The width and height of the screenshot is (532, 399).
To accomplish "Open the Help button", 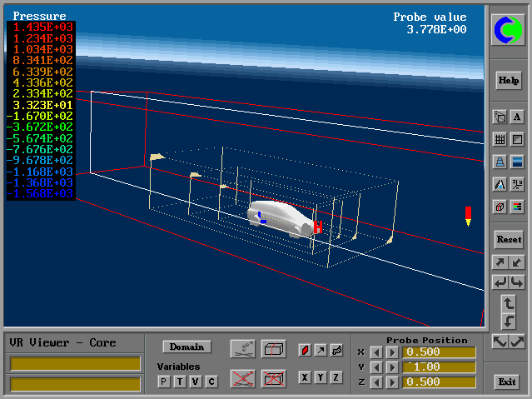I will click(508, 81).
